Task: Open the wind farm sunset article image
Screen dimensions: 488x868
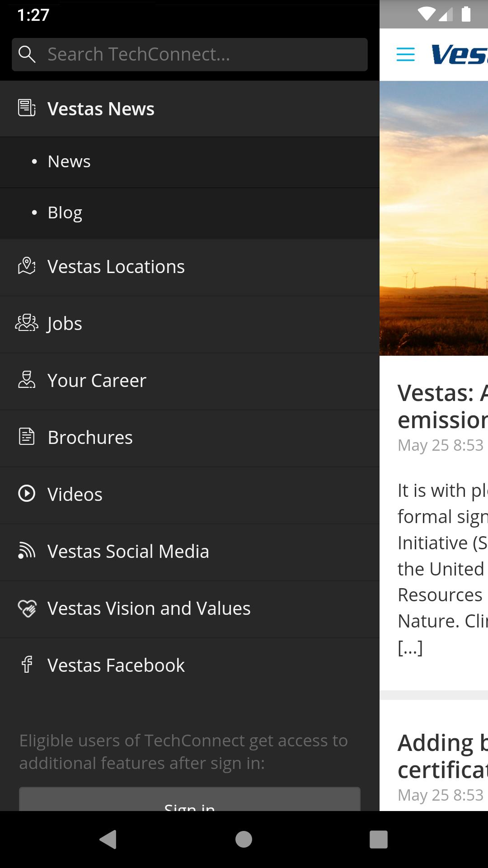Action: tap(434, 218)
